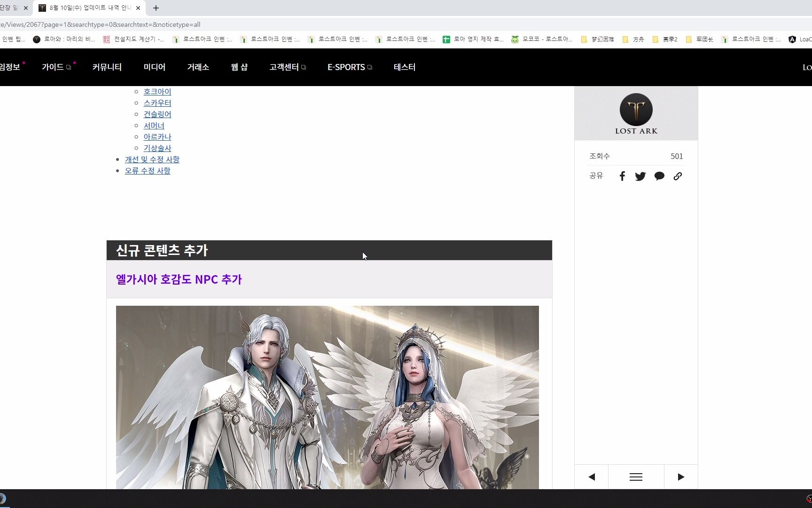Go to the next post with the right arrow
This screenshot has width=812, height=508.
point(681,477)
